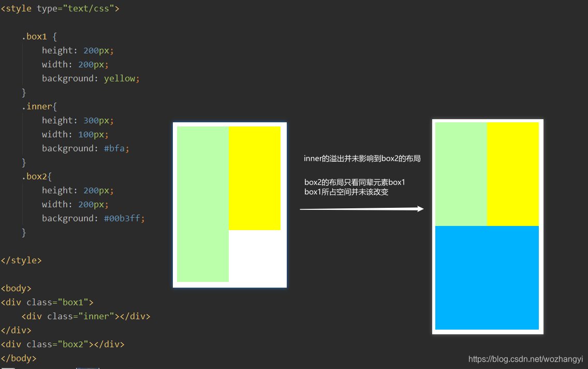
Task: Select the <div class="box2"></div> line
Action: coord(63,344)
